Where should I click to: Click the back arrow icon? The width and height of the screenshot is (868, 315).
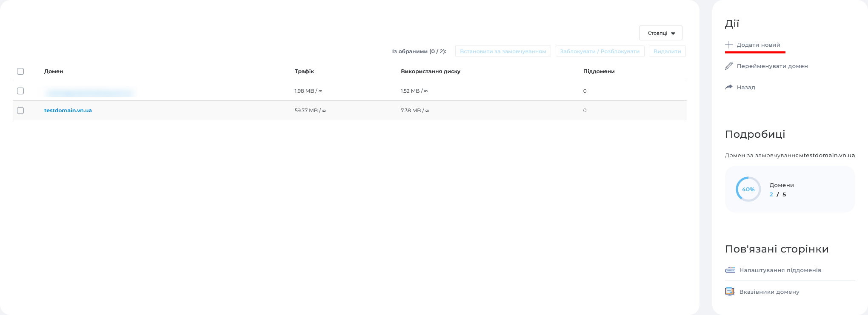coord(729,87)
